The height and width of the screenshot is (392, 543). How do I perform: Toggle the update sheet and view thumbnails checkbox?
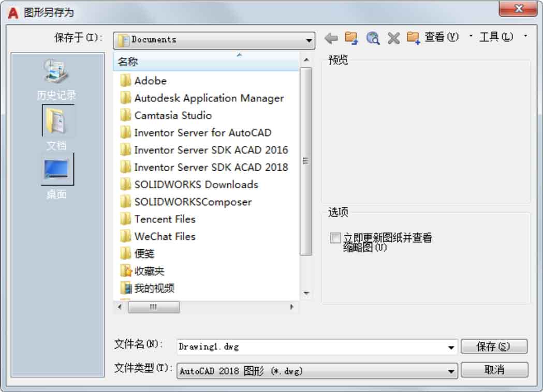click(x=335, y=238)
